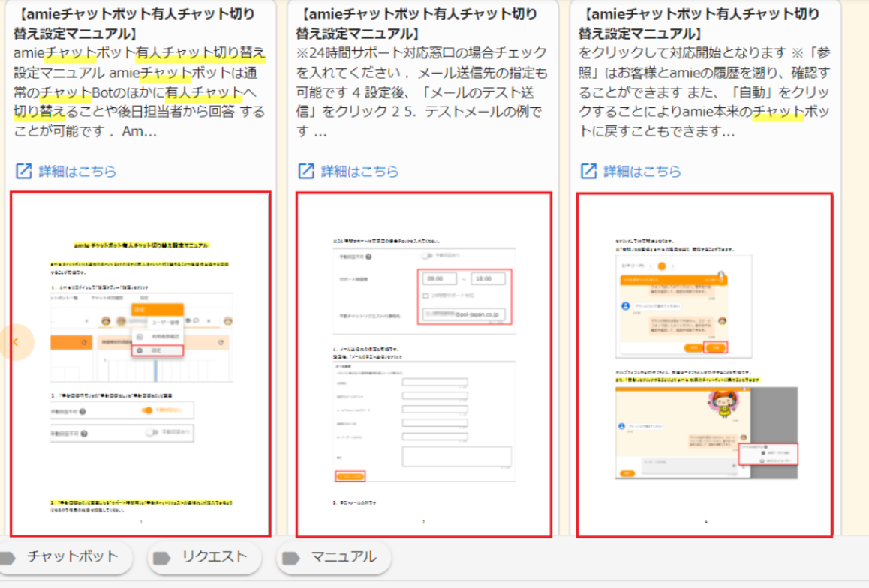
Task: Open 詳細はこちら link on the third card
Action: (642, 171)
